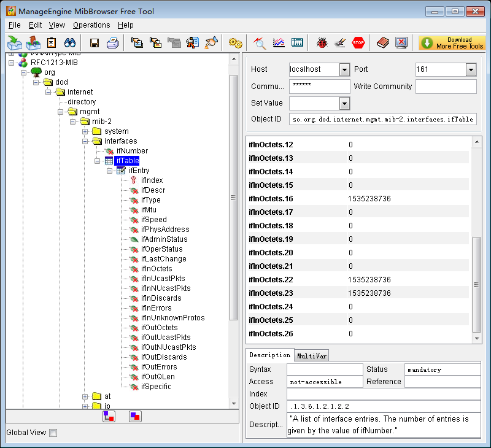Image resolution: width=491 pixels, height=448 pixels.
Task: Click the MibBrowser application icon in title bar
Action: 11,11
